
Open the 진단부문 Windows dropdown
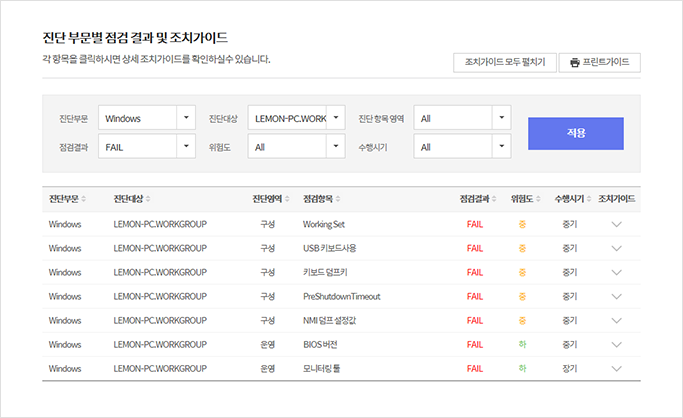click(147, 118)
